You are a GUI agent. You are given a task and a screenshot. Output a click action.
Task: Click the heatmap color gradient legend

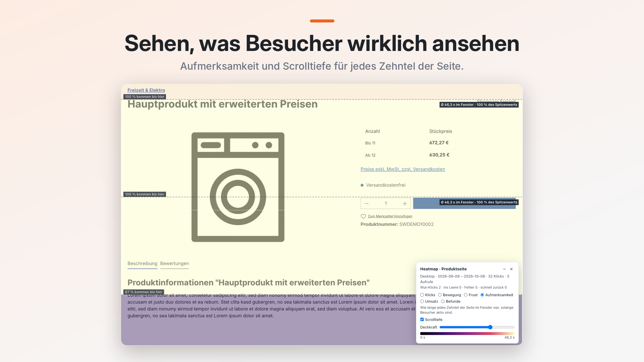coord(467,334)
